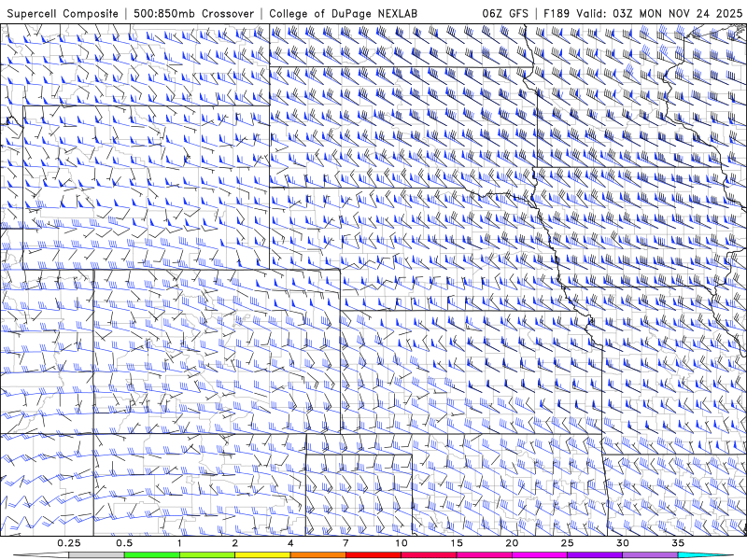
Task: Click the 'College of DuPage NEXLAB' text
Action: 343,13
